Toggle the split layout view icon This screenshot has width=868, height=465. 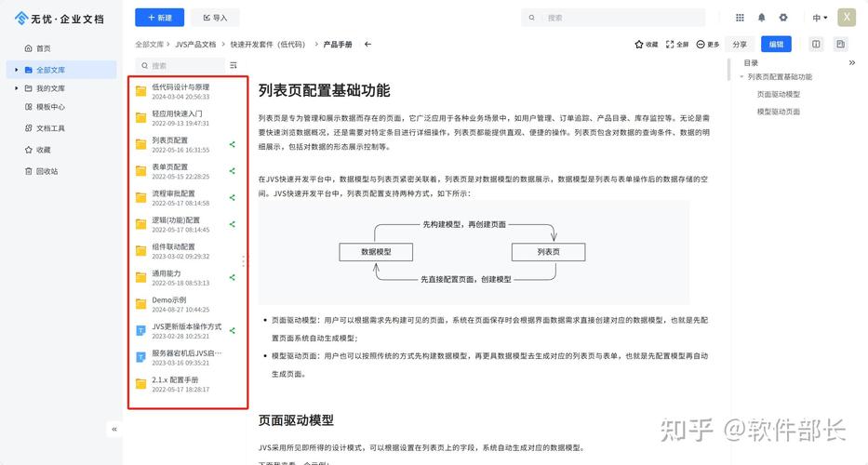(x=816, y=44)
